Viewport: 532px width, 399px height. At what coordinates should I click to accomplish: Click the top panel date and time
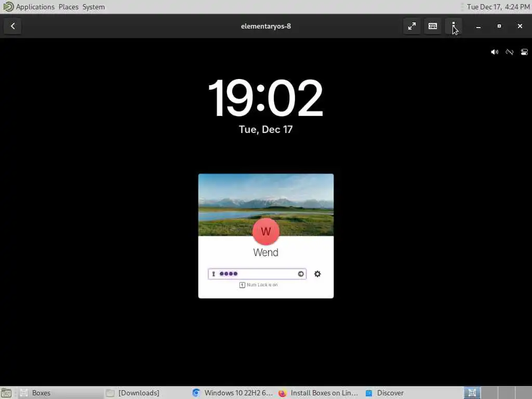coord(498,7)
